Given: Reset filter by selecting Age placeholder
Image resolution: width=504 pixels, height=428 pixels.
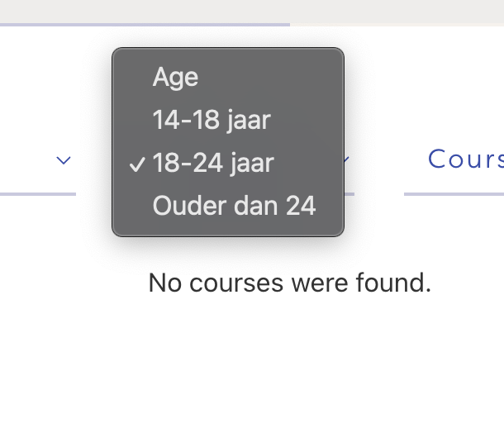Looking at the screenshot, I should [x=228, y=78].
